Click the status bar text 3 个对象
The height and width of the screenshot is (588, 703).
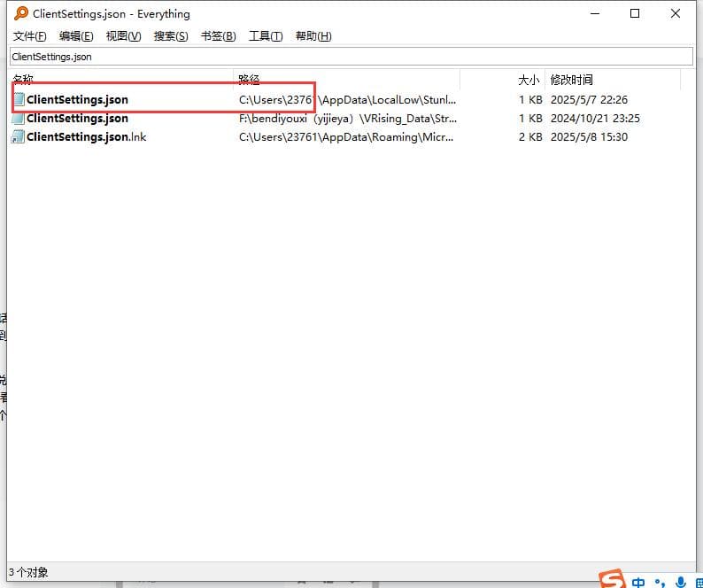click(x=28, y=572)
